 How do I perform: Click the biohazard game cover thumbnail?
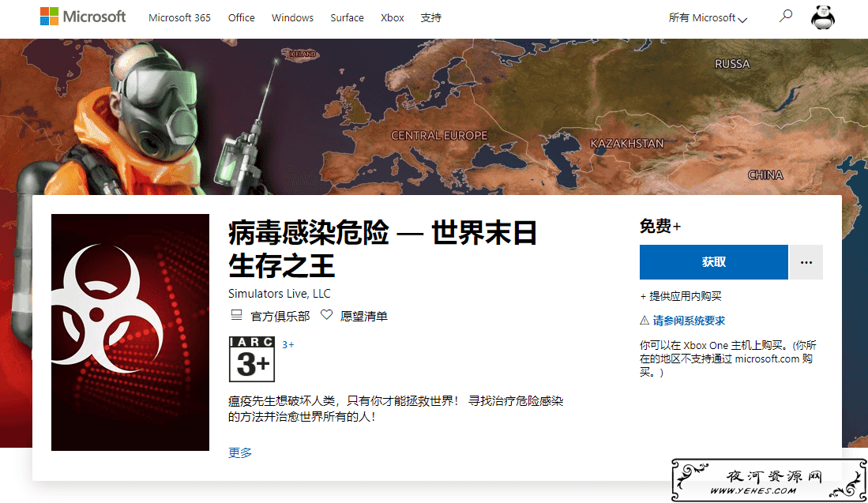130,332
